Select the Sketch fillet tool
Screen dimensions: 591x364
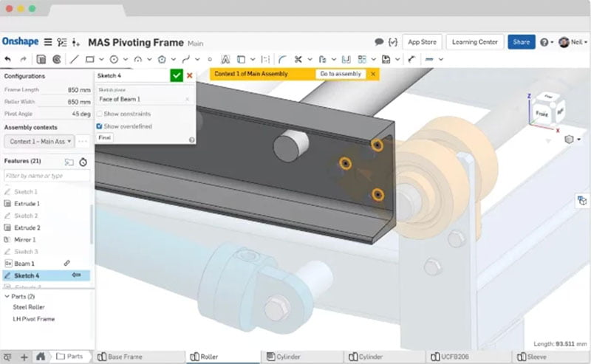tap(282, 59)
